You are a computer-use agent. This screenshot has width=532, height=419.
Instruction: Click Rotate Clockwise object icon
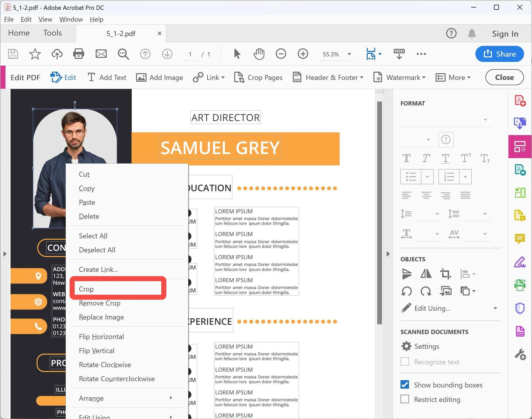(426, 291)
